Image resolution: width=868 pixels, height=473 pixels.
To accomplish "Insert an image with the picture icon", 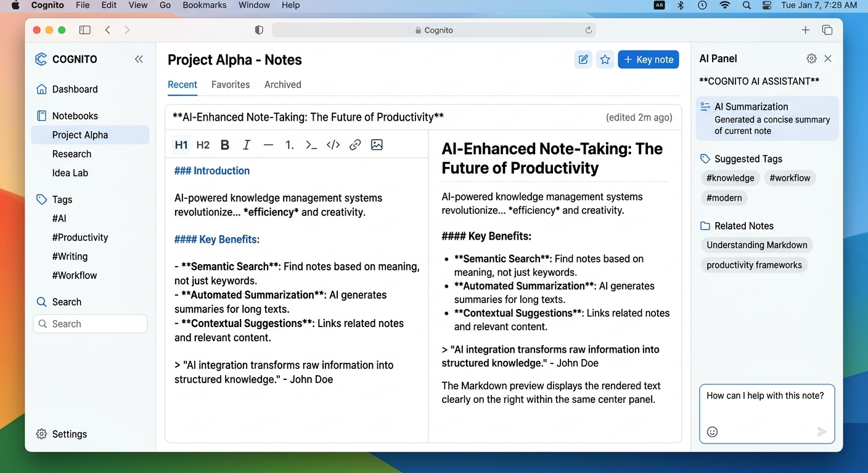I will point(377,145).
